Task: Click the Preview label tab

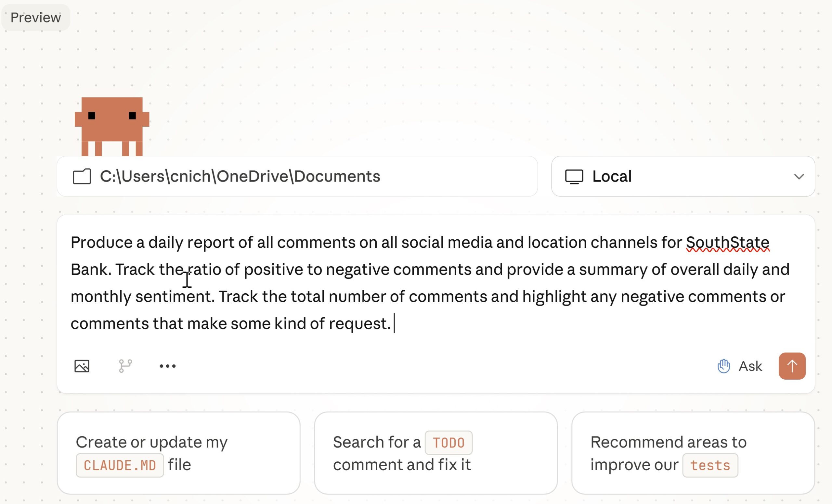Action: coord(35,18)
